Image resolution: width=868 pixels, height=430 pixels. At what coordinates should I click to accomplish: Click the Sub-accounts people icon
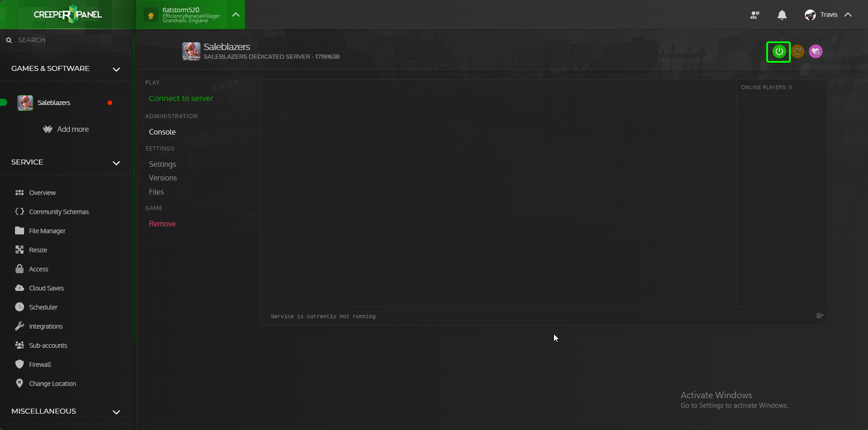click(20, 345)
